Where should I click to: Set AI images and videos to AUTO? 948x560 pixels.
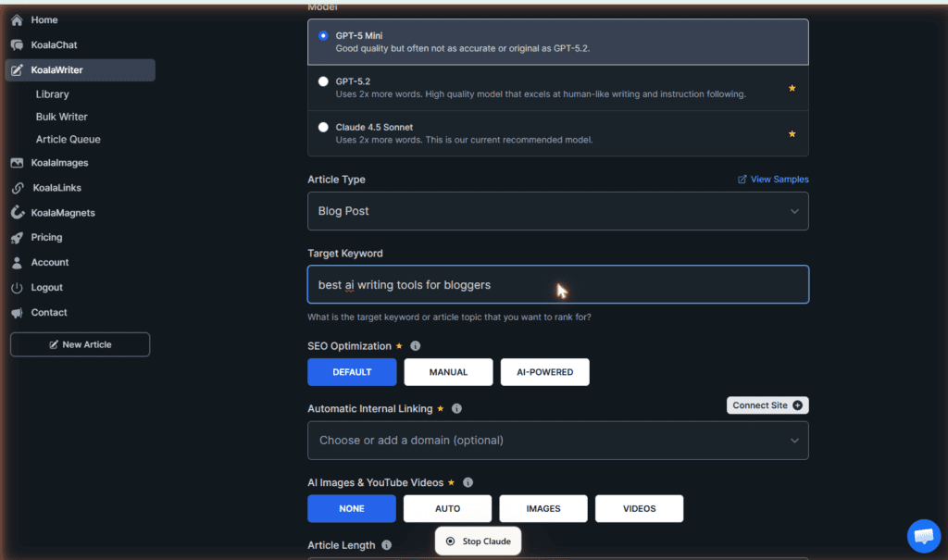pyautogui.click(x=447, y=508)
